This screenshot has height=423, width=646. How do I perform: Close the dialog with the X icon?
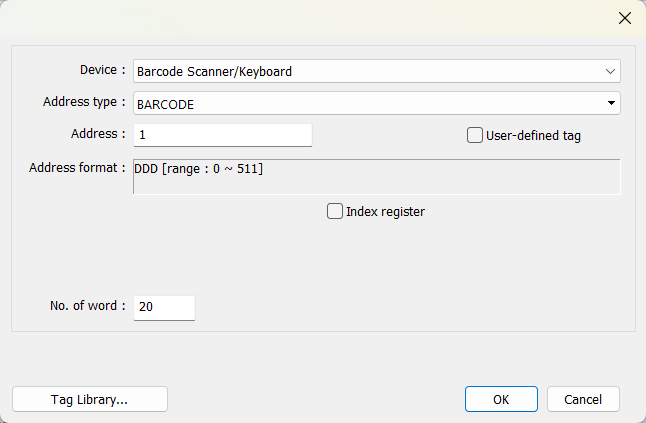625,18
